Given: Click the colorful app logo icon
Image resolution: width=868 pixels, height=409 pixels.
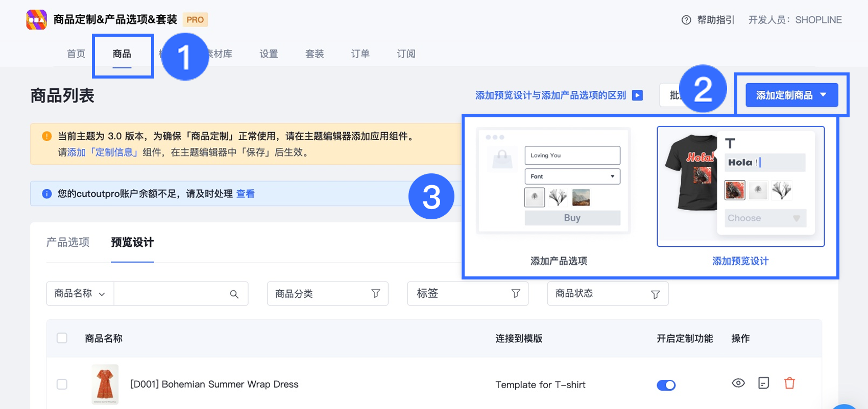Looking at the screenshot, I should (36, 20).
